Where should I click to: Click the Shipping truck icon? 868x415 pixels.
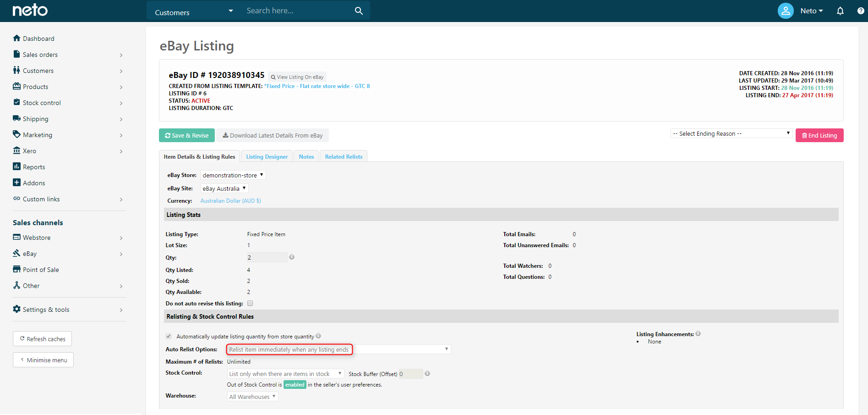pyautogui.click(x=17, y=118)
